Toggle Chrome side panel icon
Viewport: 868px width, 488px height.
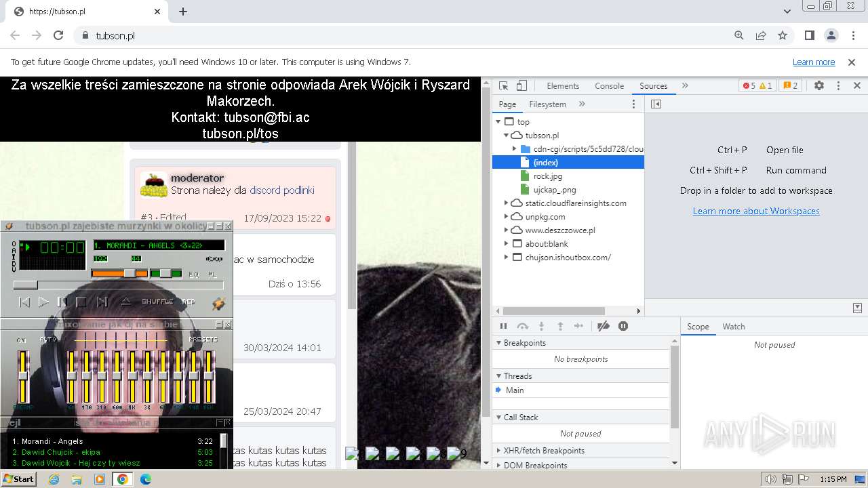click(809, 35)
